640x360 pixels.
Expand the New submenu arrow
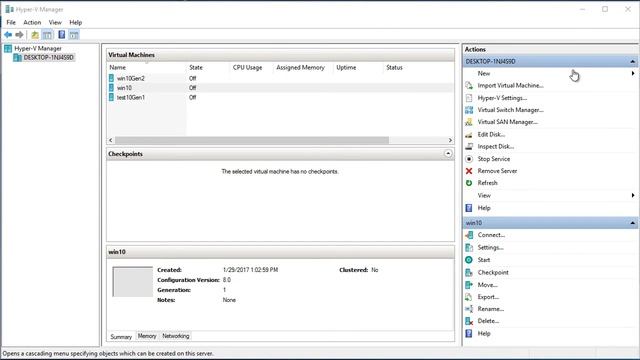[633, 73]
